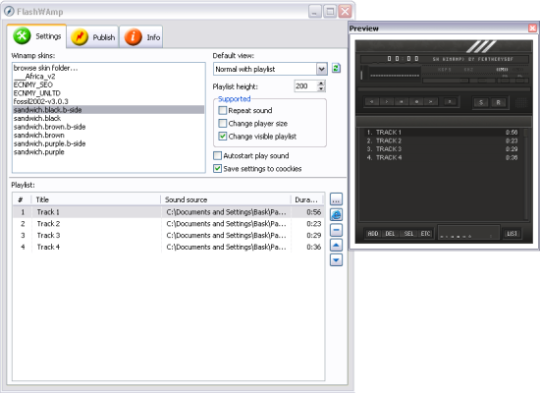The height and width of the screenshot is (393, 540).
Task: Select ECNMY_UNLTD skin
Action: tap(108, 93)
